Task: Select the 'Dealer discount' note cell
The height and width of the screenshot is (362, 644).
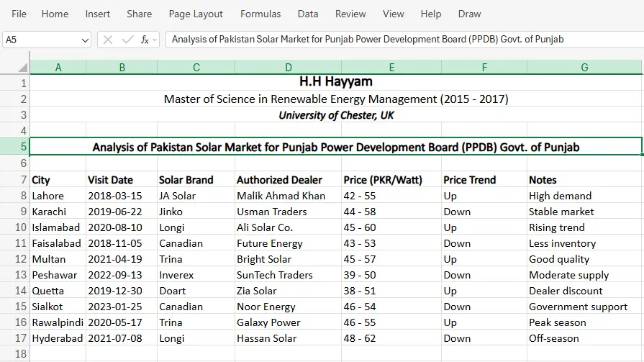Action: (x=584, y=291)
